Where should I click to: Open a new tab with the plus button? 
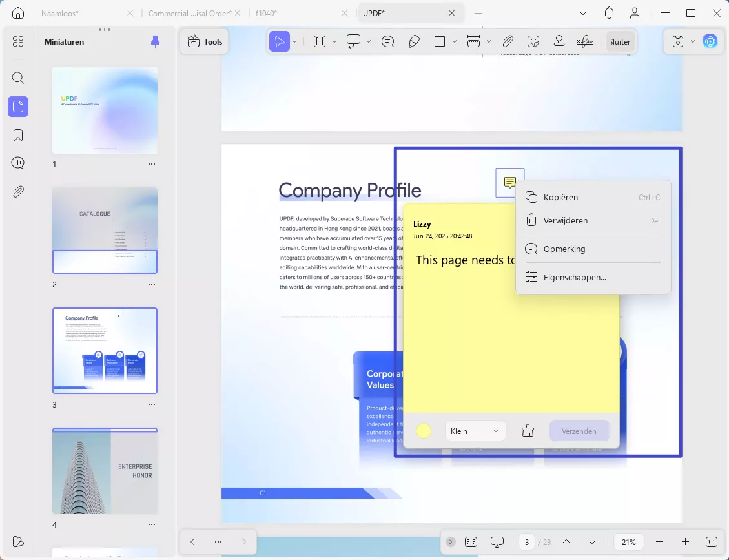[x=478, y=13]
